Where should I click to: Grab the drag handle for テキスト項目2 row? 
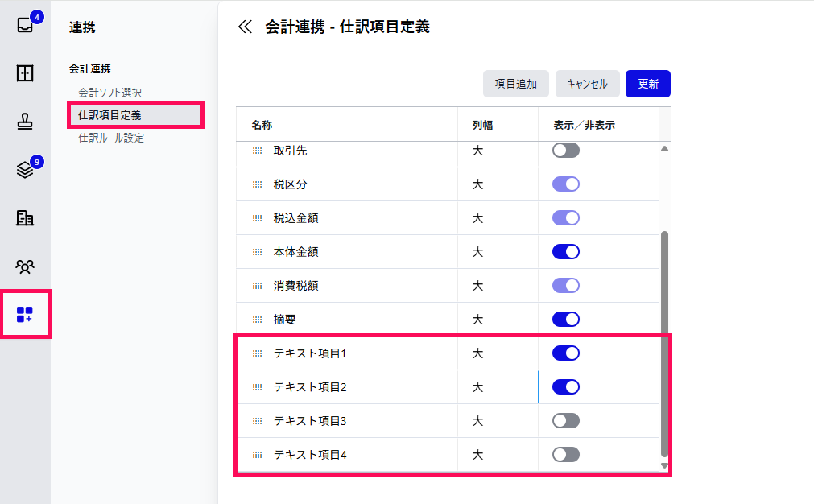[x=258, y=387]
